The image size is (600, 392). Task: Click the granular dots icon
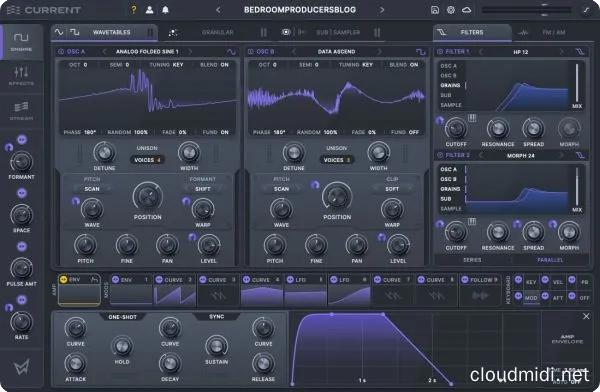pos(173,33)
